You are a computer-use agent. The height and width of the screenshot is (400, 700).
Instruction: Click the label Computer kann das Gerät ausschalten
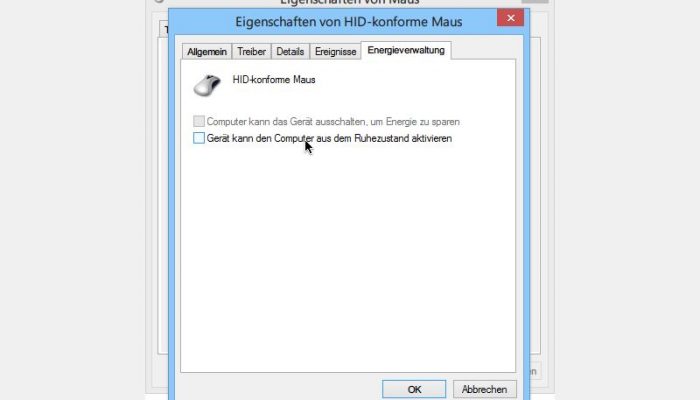[333, 121]
